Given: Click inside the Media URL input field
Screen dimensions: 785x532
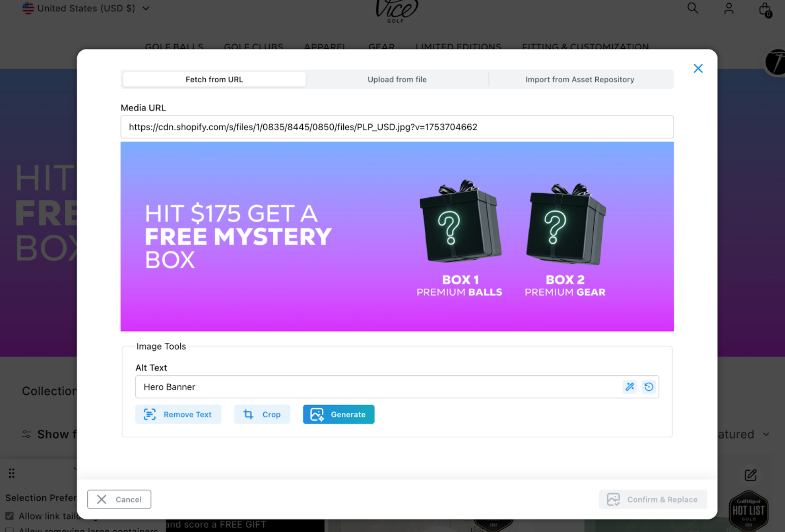Looking at the screenshot, I should (397, 127).
